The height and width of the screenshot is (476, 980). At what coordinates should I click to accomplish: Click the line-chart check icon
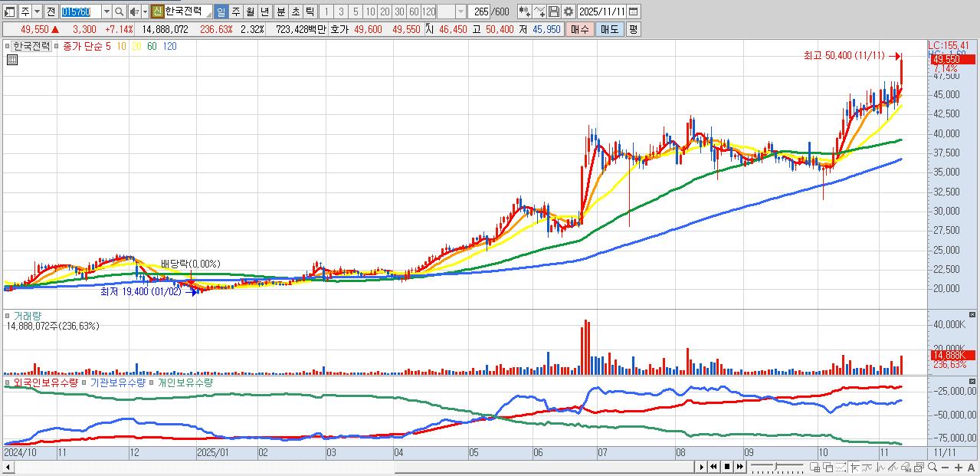(539, 11)
